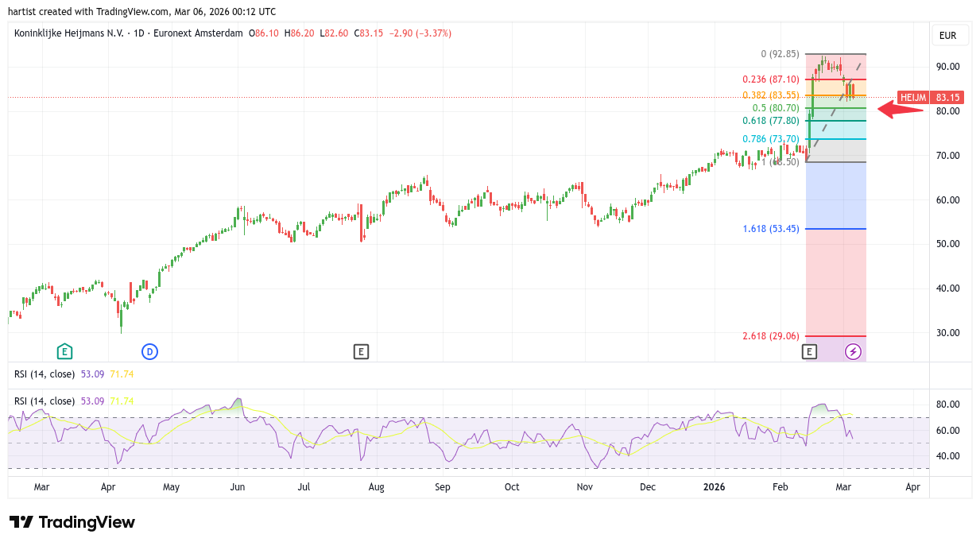Image resolution: width=980 pixels, height=546 pixels.
Task: Click the earnings E marker beside the lightning icon
Action: pyautogui.click(x=809, y=351)
